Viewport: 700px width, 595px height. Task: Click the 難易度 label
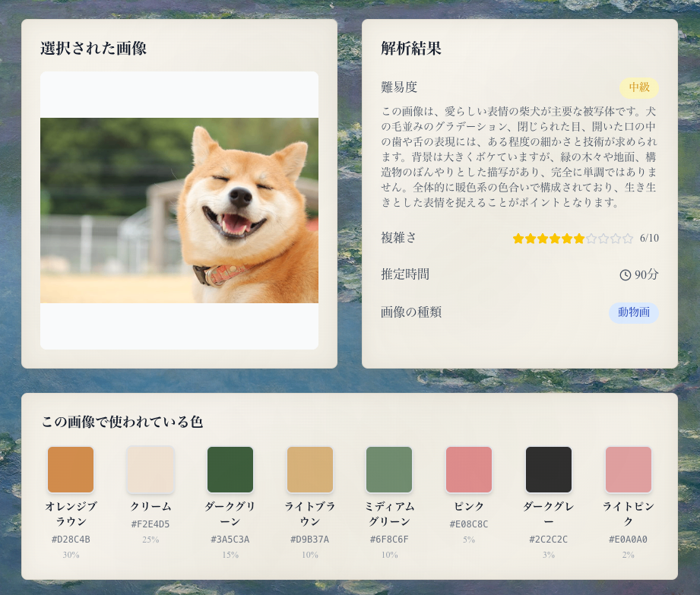399,87
